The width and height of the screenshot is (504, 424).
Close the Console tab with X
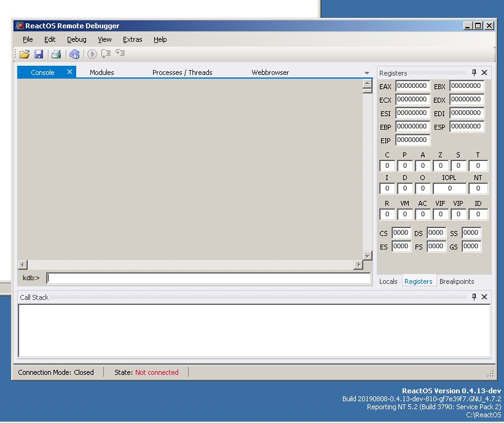[69, 72]
